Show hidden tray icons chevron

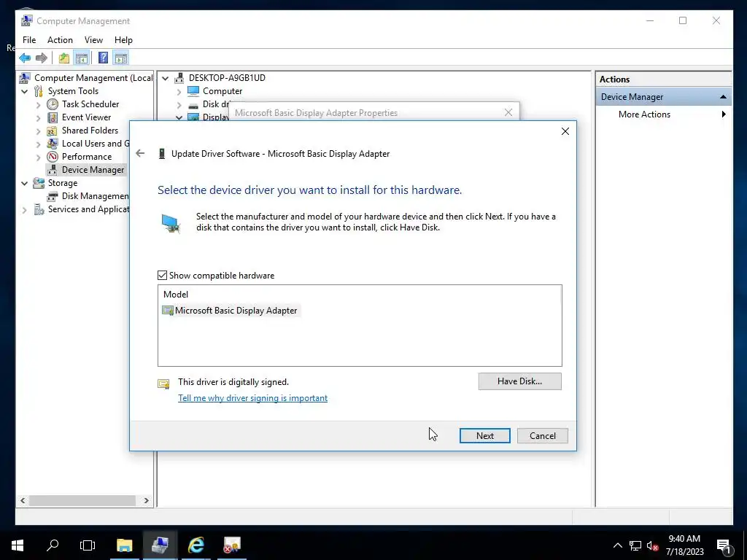[x=617, y=545]
